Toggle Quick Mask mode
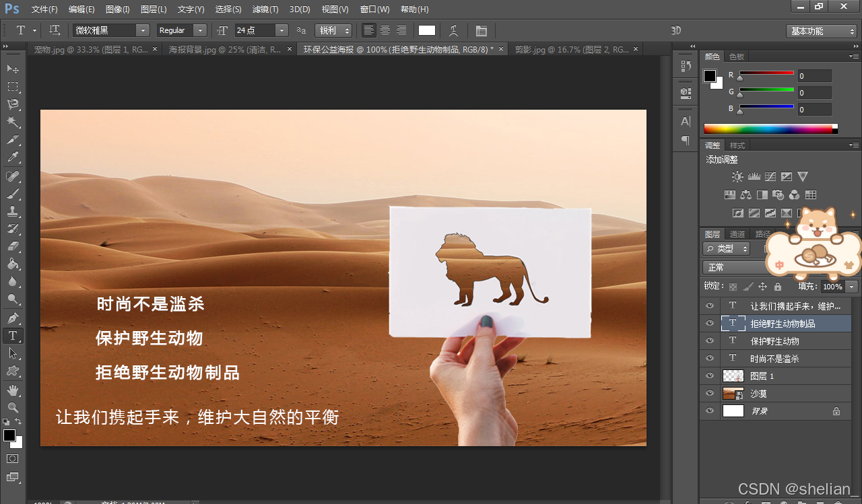This screenshot has height=504, width=862. coord(13,458)
